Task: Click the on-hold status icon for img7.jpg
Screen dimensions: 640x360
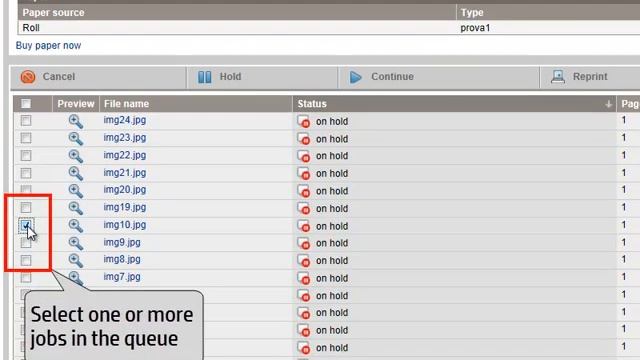Action: [x=303, y=278]
